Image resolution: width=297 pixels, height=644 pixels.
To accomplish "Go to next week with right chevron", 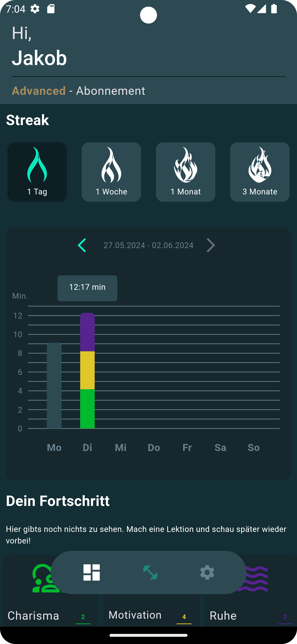I will pyautogui.click(x=211, y=245).
